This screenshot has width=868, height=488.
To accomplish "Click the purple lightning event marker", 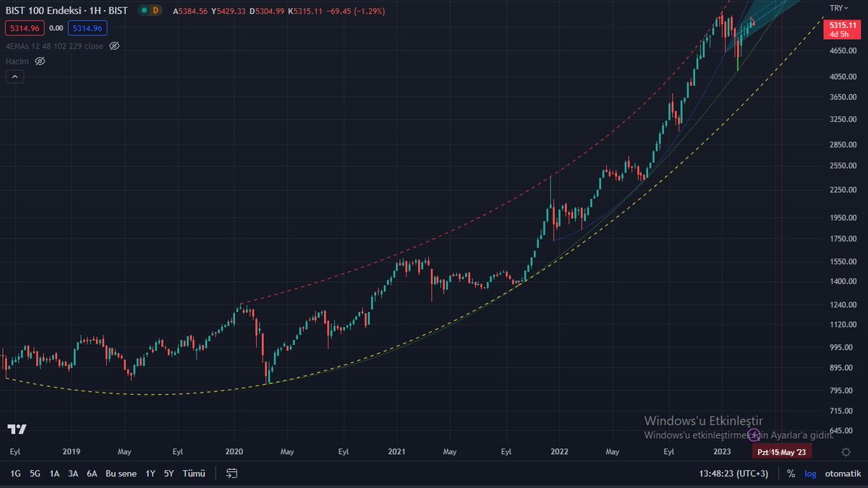I will tap(754, 434).
